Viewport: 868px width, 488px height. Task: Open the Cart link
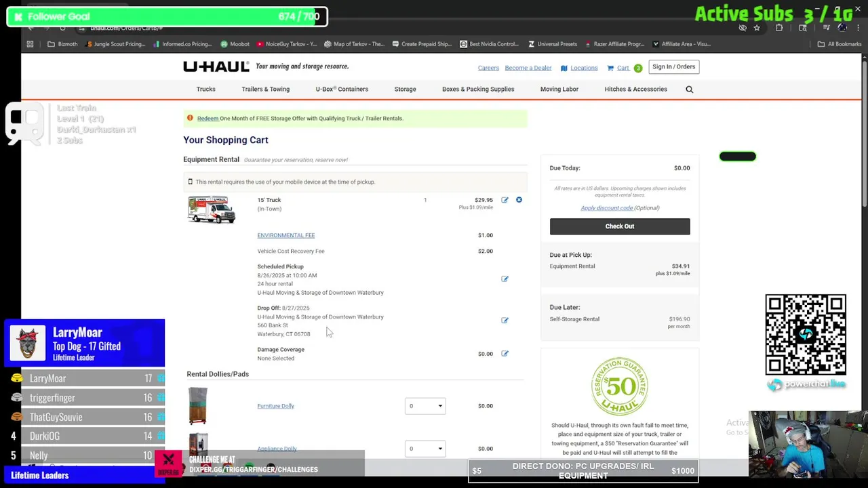[x=623, y=68]
